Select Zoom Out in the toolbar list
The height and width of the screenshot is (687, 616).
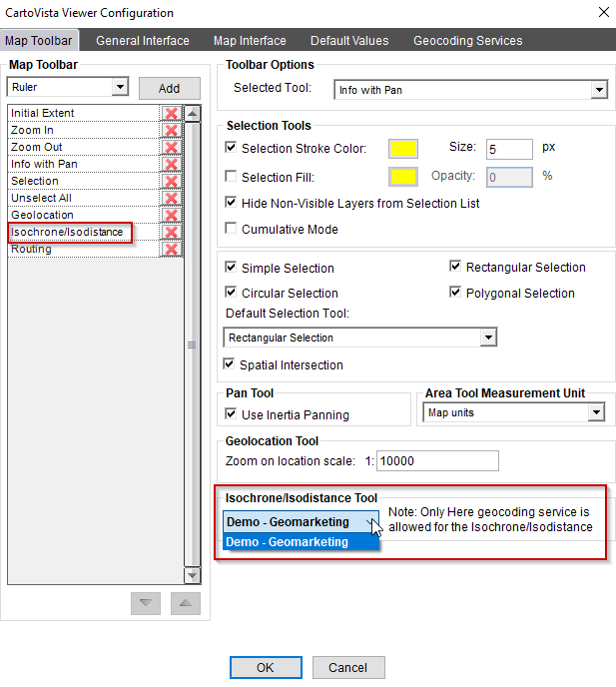point(83,147)
